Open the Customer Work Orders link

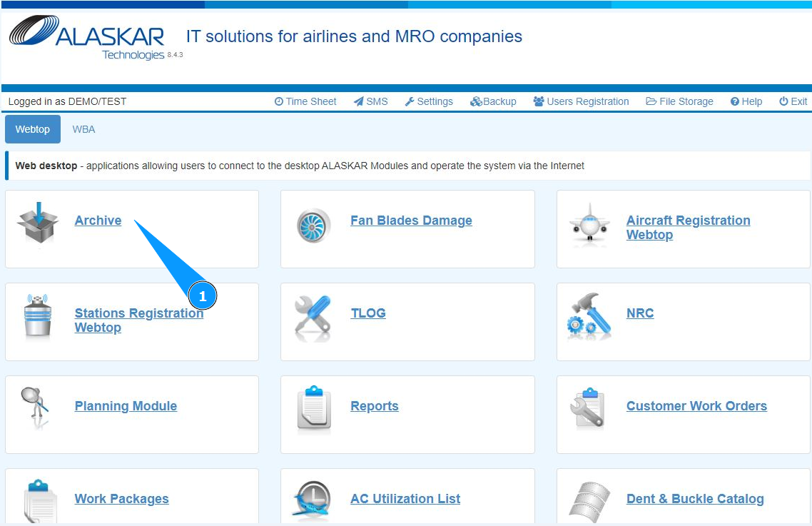[696, 406]
